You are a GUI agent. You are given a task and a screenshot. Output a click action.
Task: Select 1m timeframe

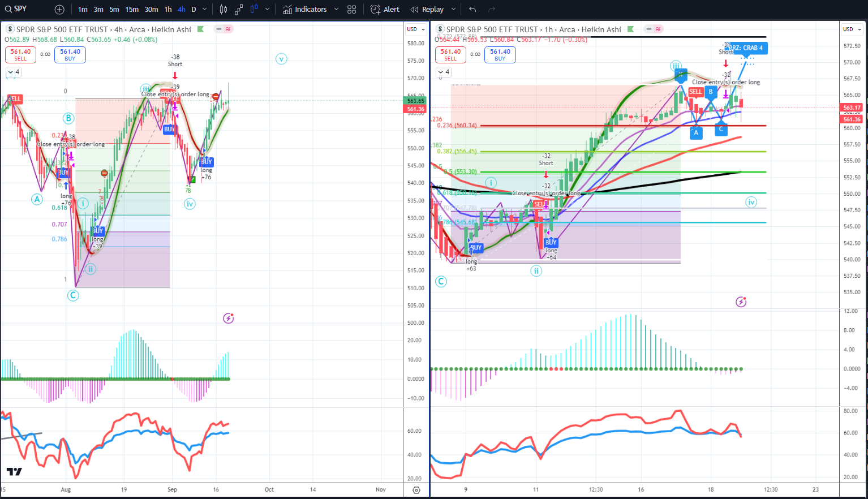click(83, 10)
